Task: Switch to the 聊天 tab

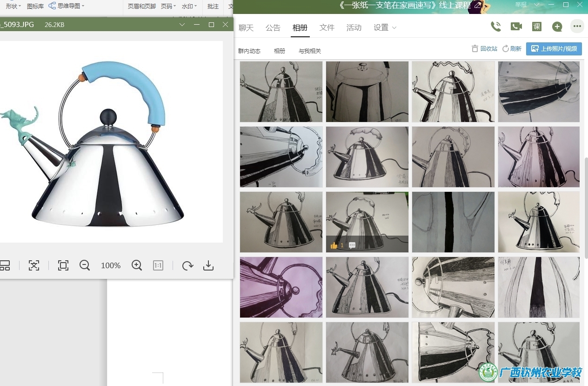Action: [x=246, y=27]
